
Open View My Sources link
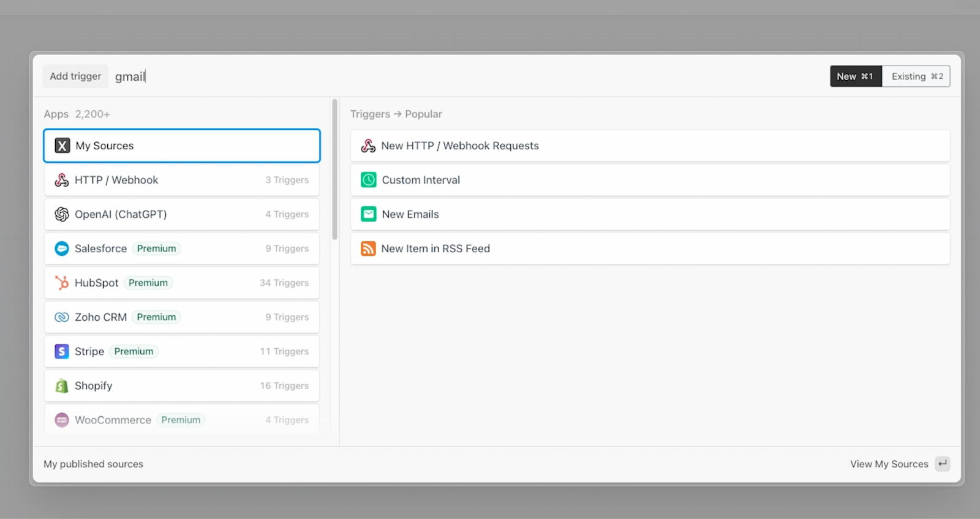pos(889,464)
